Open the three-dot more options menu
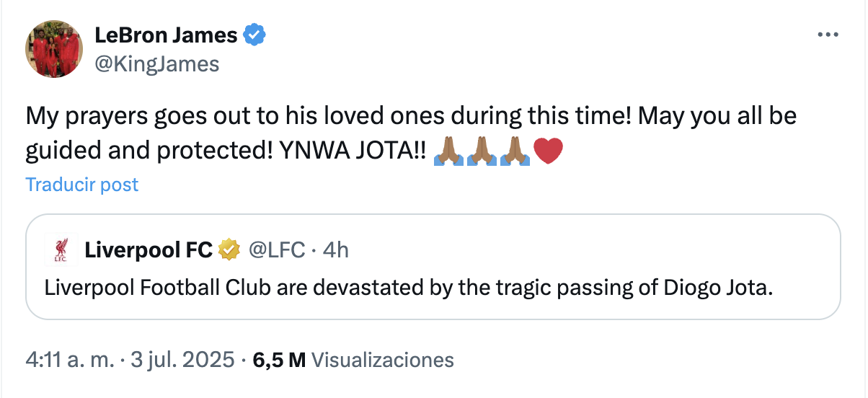Screen dimensions: 868x398 [826, 35]
